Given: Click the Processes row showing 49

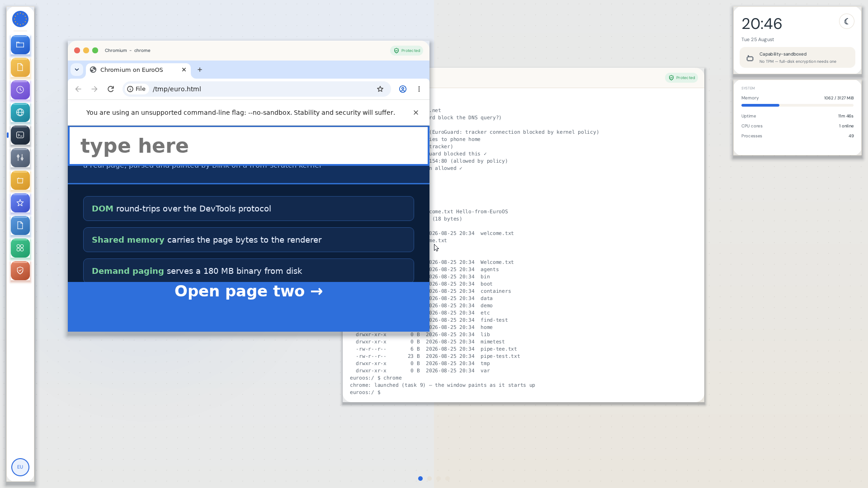Looking at the screenshot, I should point(797,136).
